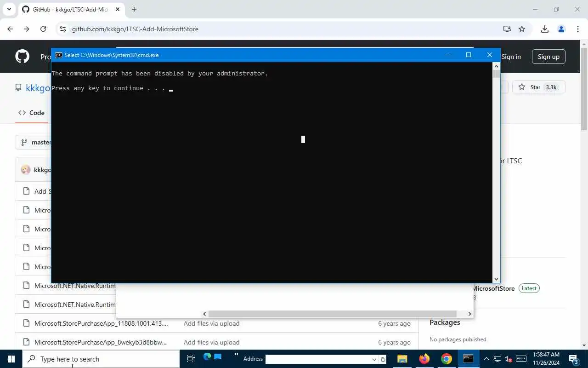Open notification center icon
The width and height of the screenshot is (588, 368).
coord(573,359)
